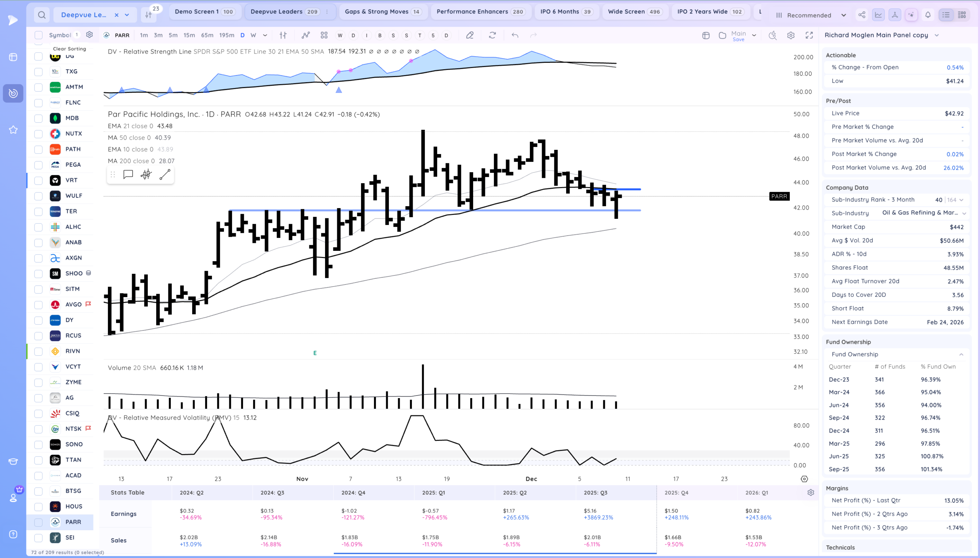Enter fullscreen chart mode icon
980x558 pixels.
click(x=809, y=35)
